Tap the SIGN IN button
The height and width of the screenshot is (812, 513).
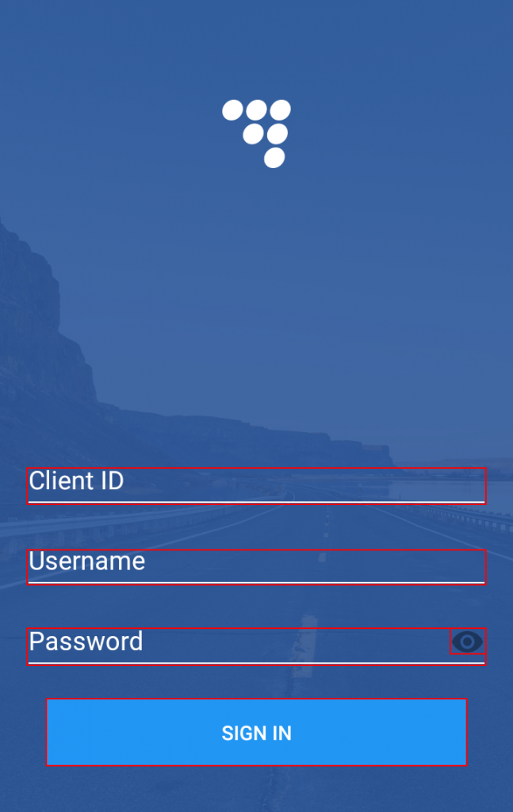pyautogui.click(x=256, y=732)
